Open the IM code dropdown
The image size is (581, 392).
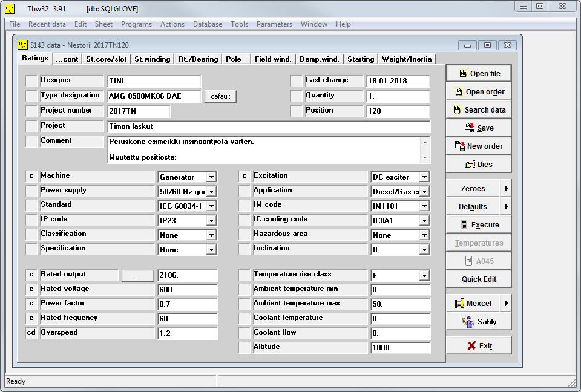click(424, 206)
